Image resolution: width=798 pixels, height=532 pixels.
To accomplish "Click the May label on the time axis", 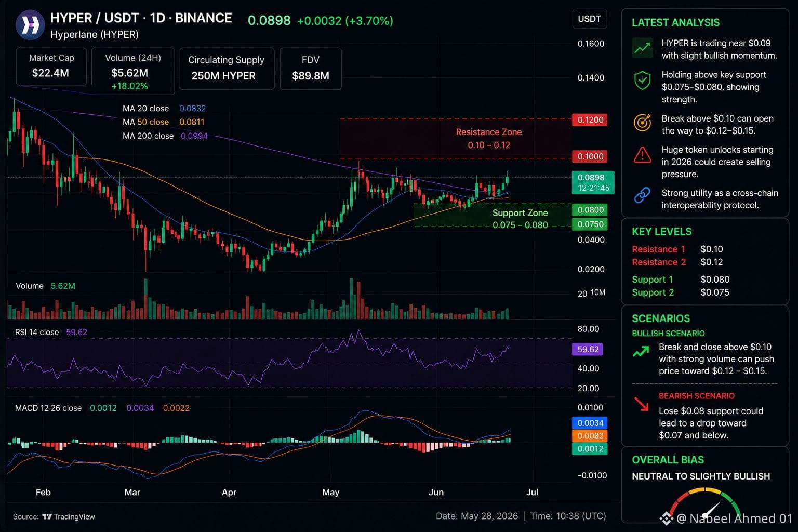I will [x=331, y=492].
